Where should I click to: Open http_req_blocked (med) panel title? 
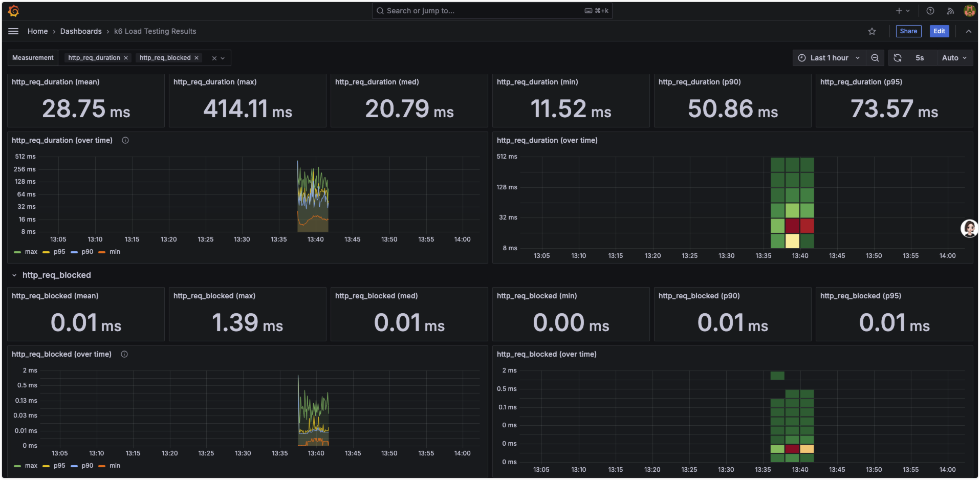(x=377, y=296)
